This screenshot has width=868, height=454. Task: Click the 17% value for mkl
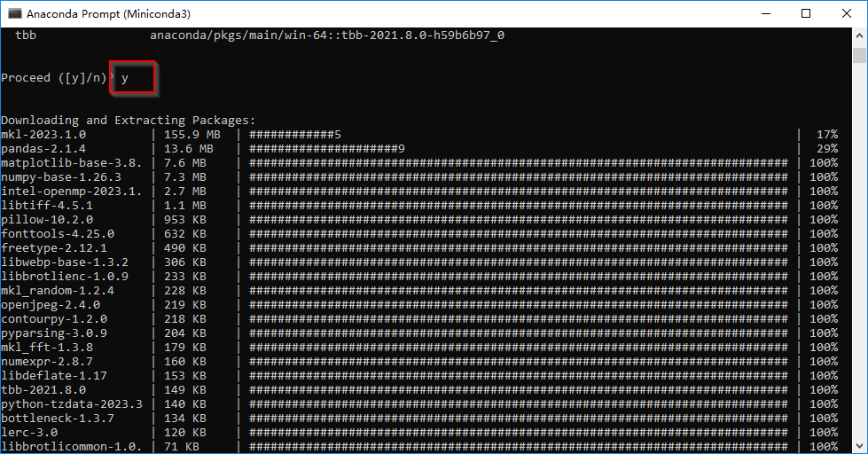(826, 135)
